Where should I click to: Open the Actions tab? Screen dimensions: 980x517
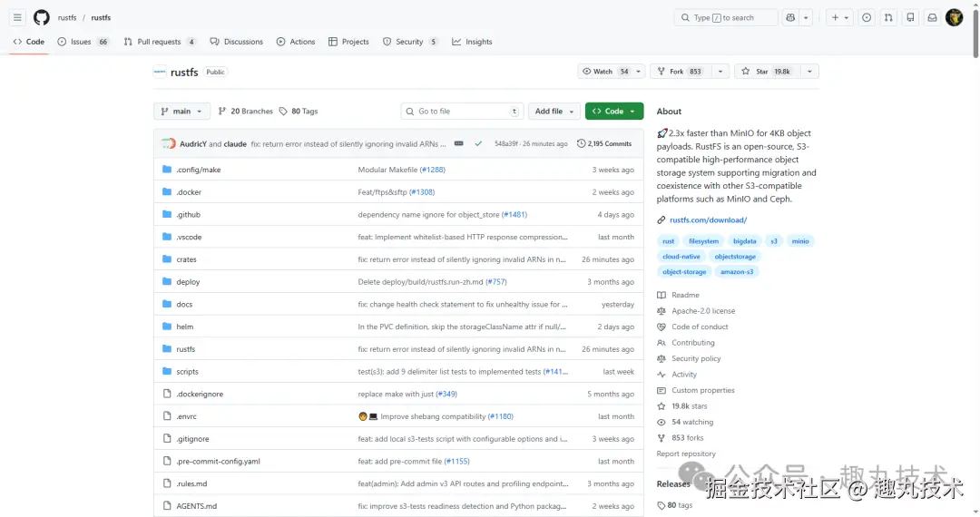pyautogui.click(x=296, y=42)
